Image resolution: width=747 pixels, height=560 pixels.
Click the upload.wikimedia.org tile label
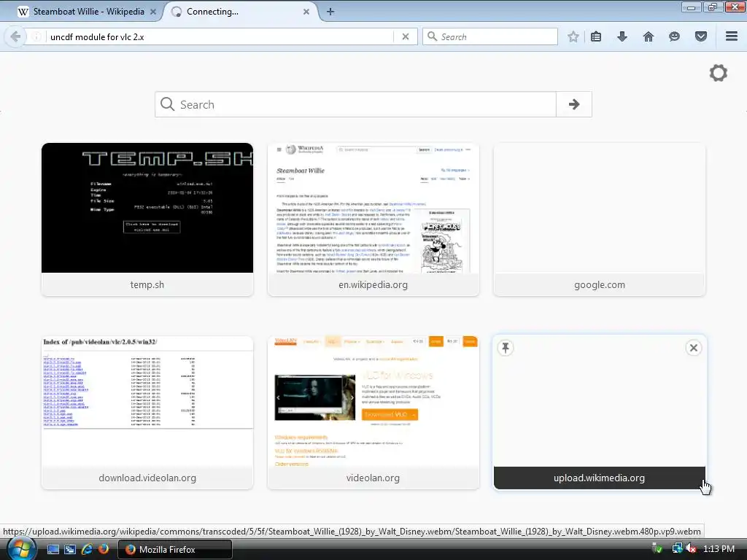[x=600, y=478]
